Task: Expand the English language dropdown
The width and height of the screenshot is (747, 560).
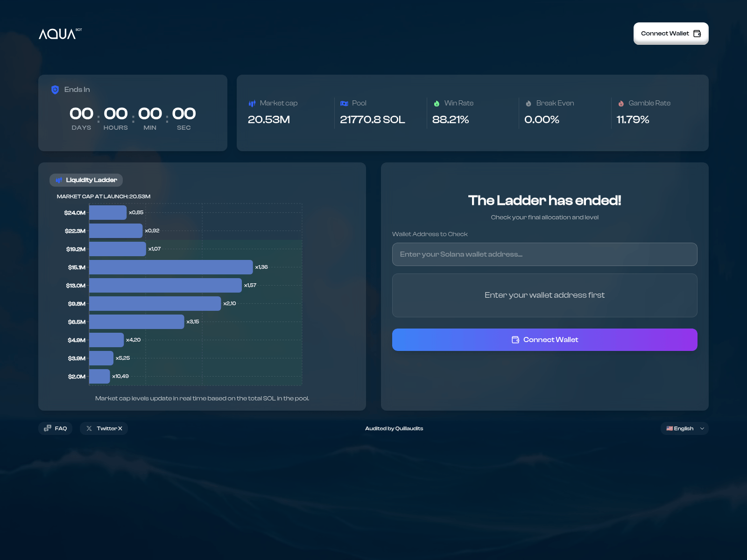Action: [684, 428]
